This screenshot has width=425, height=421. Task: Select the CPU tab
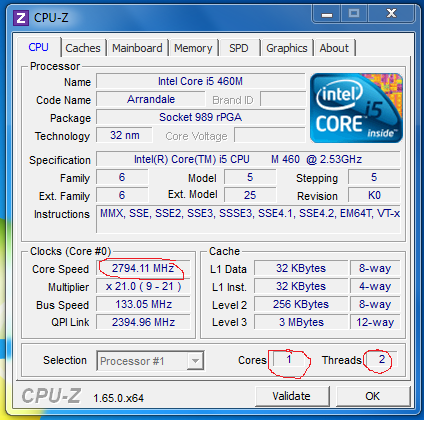click(39, 47)
